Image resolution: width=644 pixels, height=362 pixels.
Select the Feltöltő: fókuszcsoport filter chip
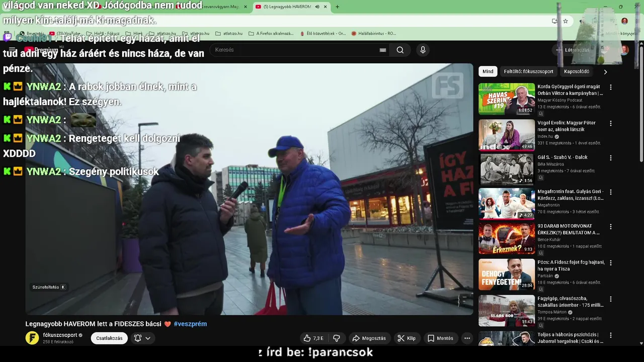point(528,71)
